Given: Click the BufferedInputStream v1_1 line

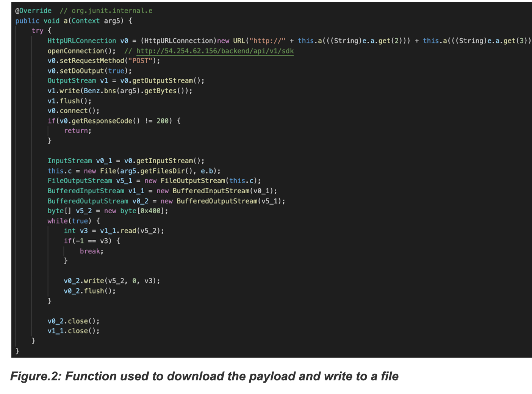Looking at the screenshot, I should point(162,191).
